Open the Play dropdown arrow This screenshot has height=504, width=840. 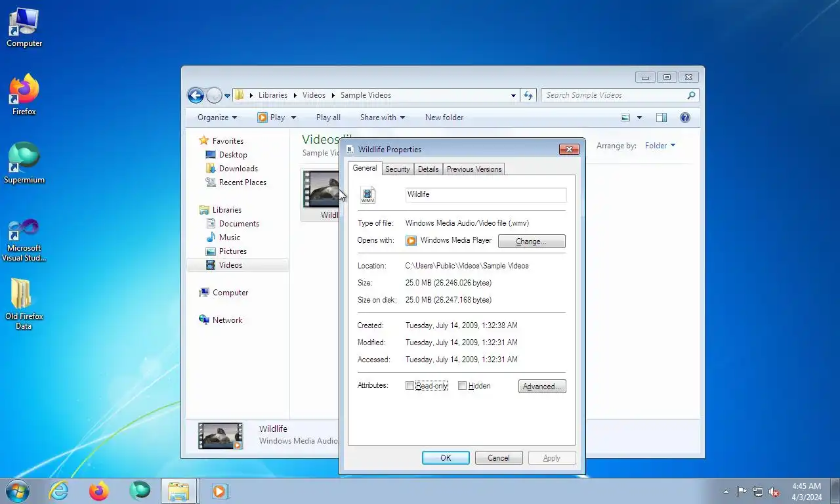point(293,117)
